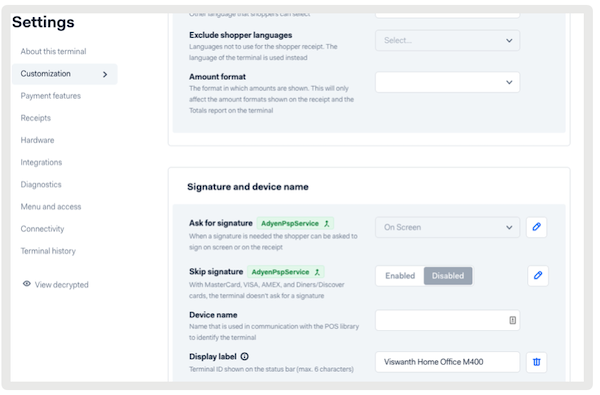Click the Device name field indicator icon
Image resolution: width=600 pixels, height=395 pixels.
point(512,320)
